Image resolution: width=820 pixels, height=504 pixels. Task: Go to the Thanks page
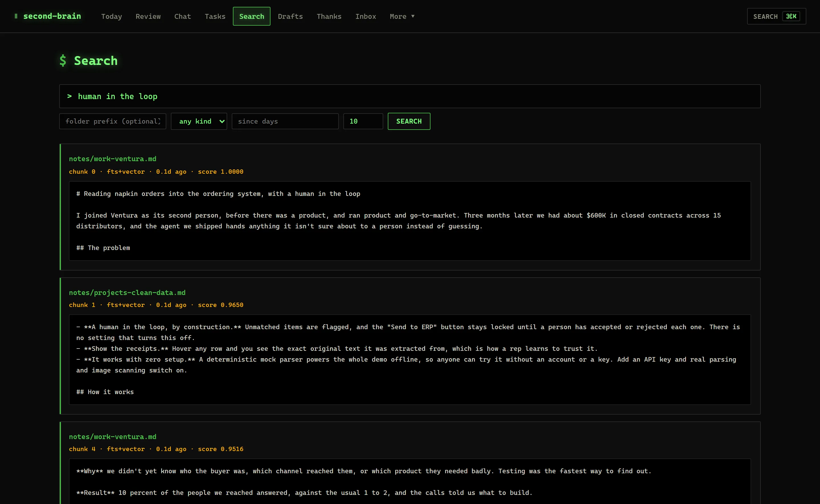329,16
